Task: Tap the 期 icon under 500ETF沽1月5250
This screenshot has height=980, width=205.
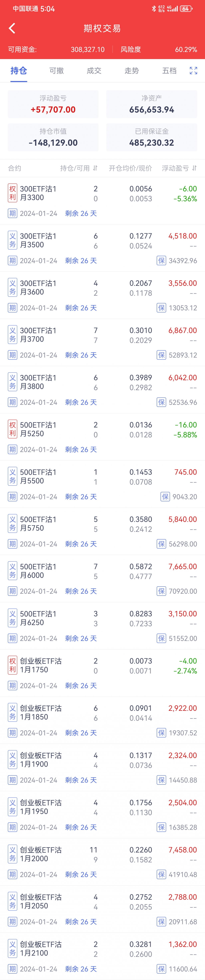Action: coord(13,449)
